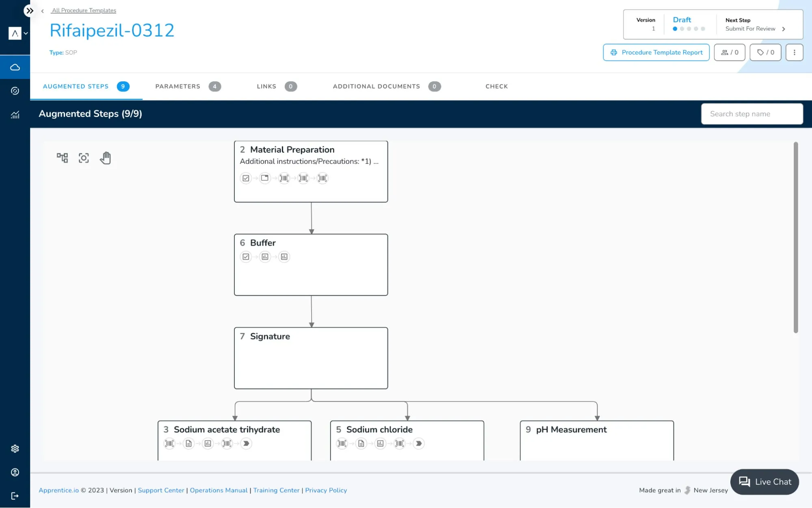The width and height of the screenshot is (812, 508).
Task: Select the hand pan tool
Action: [105, 158]
